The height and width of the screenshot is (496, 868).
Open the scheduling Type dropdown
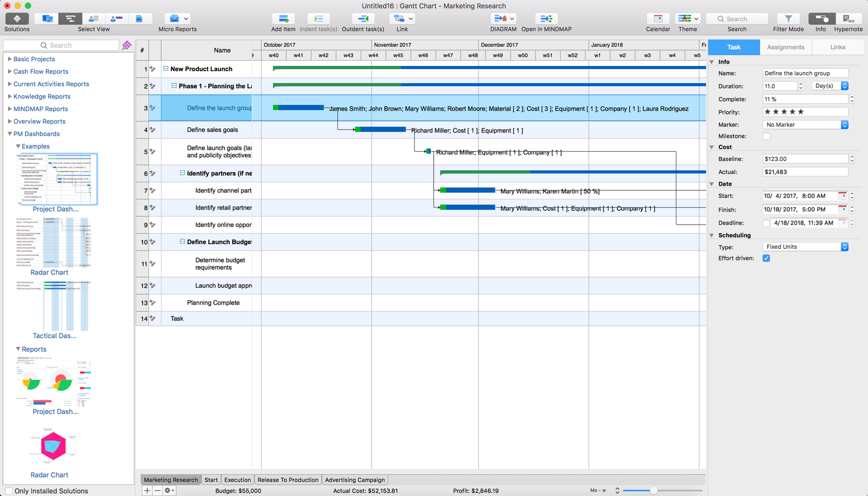[x=806, y=247]
